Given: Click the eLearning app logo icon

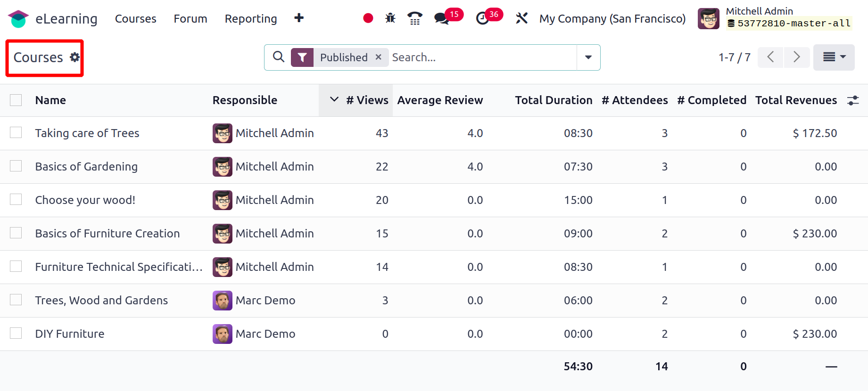Looking at the screenshot, I should coord(18,19).
